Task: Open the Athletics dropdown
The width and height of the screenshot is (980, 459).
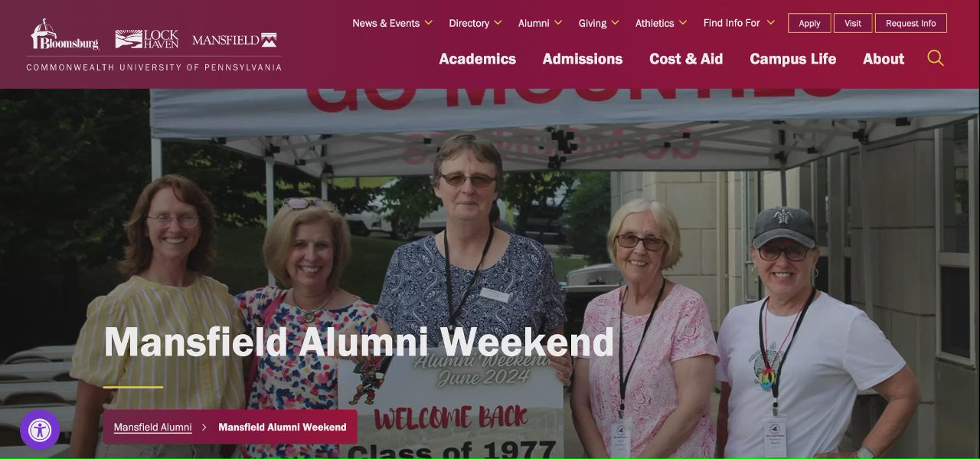Action: pyautogui.click(x=661, y=23)
